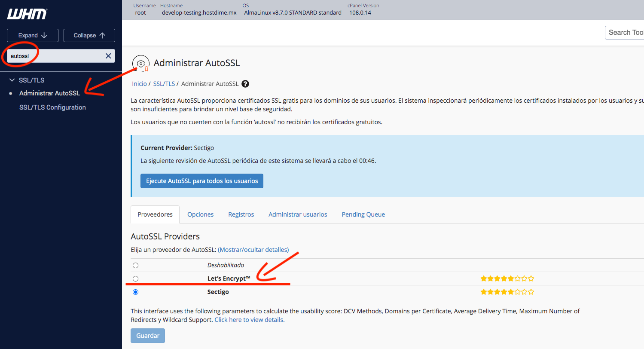Click the Guardar button
This screenshot has height=349, width=644.
click(x=148, y=336)
